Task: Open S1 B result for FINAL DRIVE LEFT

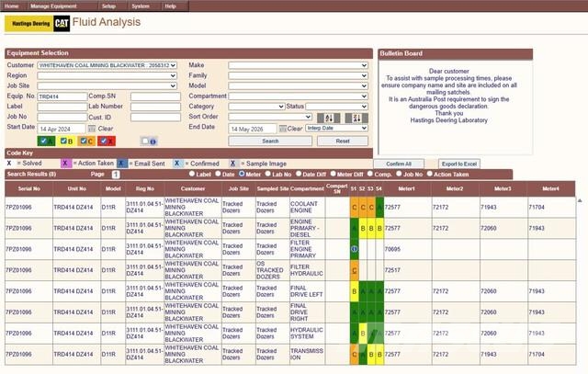Action: pyautogui.click(x=355, y=291)
